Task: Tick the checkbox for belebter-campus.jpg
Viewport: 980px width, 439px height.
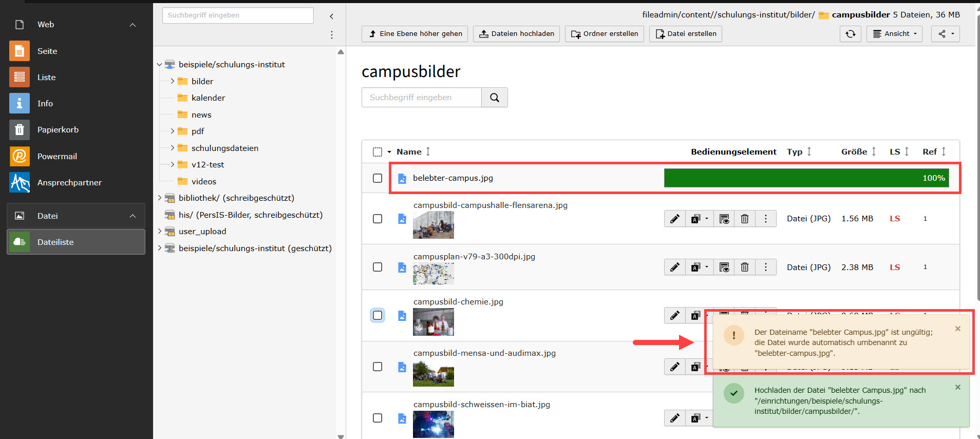Action: pyautogui.click(x=378, y=178)
